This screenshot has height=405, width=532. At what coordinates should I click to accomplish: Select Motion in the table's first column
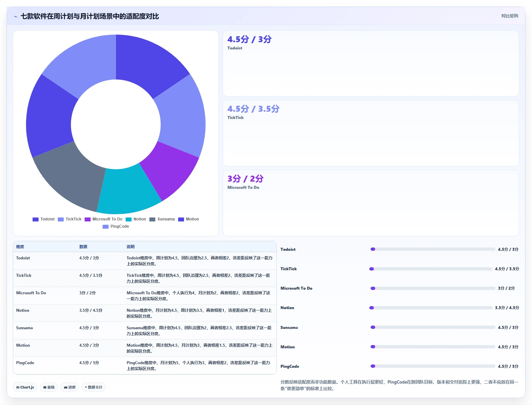coord(23,345)
